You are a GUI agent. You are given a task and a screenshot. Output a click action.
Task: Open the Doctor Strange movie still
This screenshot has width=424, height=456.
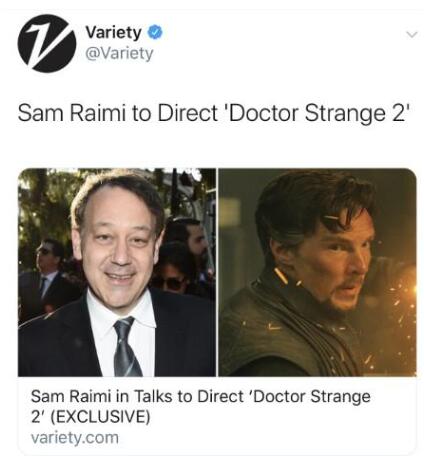[317, 272]
